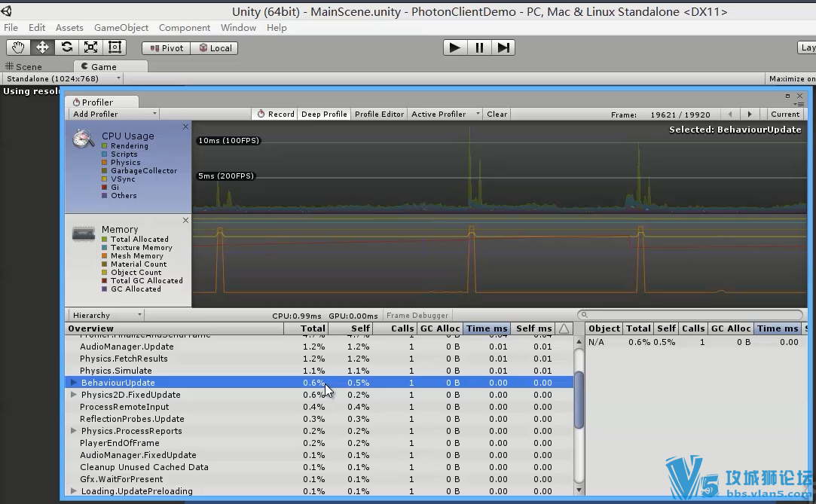Click the Memory chip icon

[x=84, y=234]
